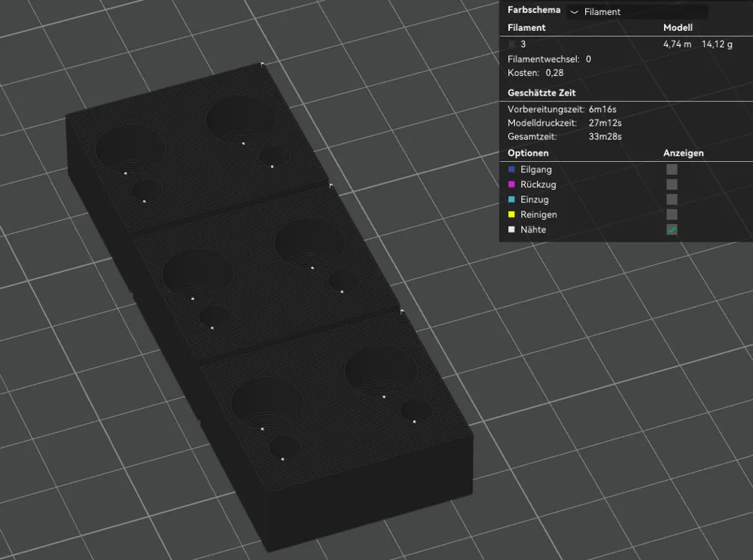Toggle the Reinigen display checkbox
This screenshot has height=560, width=753.
(x=672, y=214)
